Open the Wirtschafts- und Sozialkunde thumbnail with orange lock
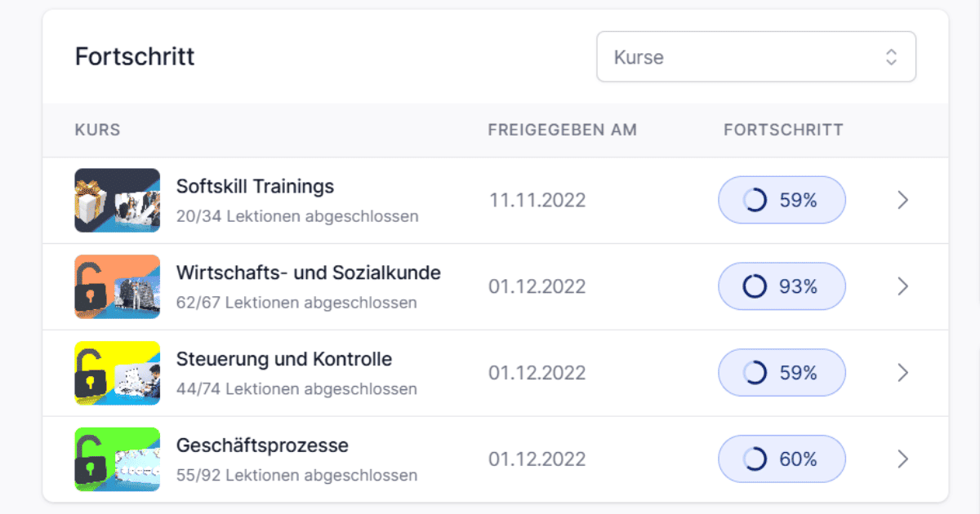The width and height of the screenshot is (980, 514). coord(118,287)
